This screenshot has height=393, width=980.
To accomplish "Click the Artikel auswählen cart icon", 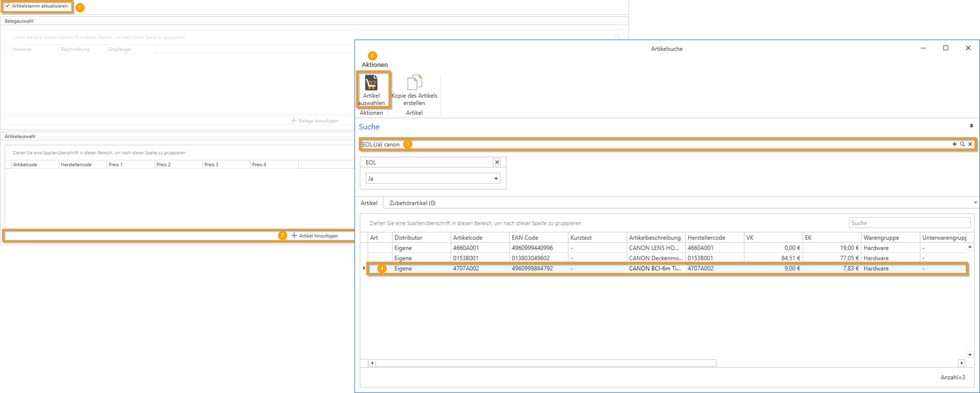I will pyautogui.click(x=371, y=83).
